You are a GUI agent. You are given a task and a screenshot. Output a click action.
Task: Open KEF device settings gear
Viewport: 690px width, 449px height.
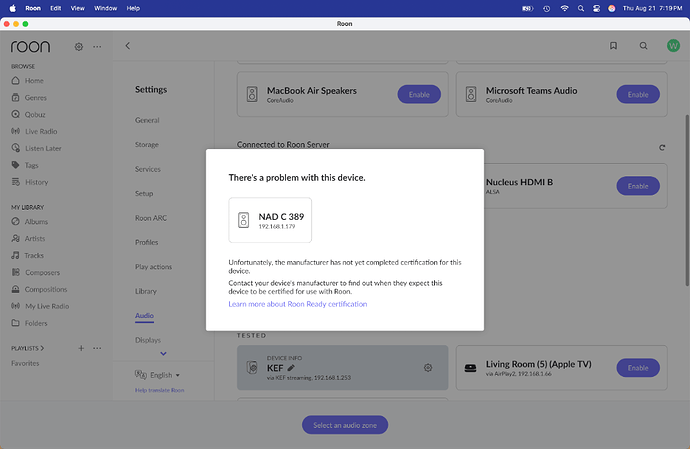coord(428,368)
